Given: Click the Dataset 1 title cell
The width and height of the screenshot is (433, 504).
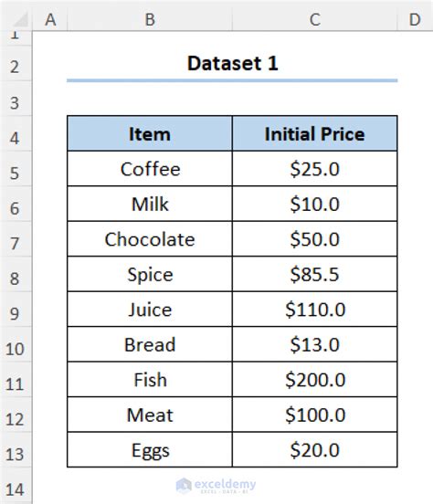Looking at the screenshot, I should click(232, 63).
